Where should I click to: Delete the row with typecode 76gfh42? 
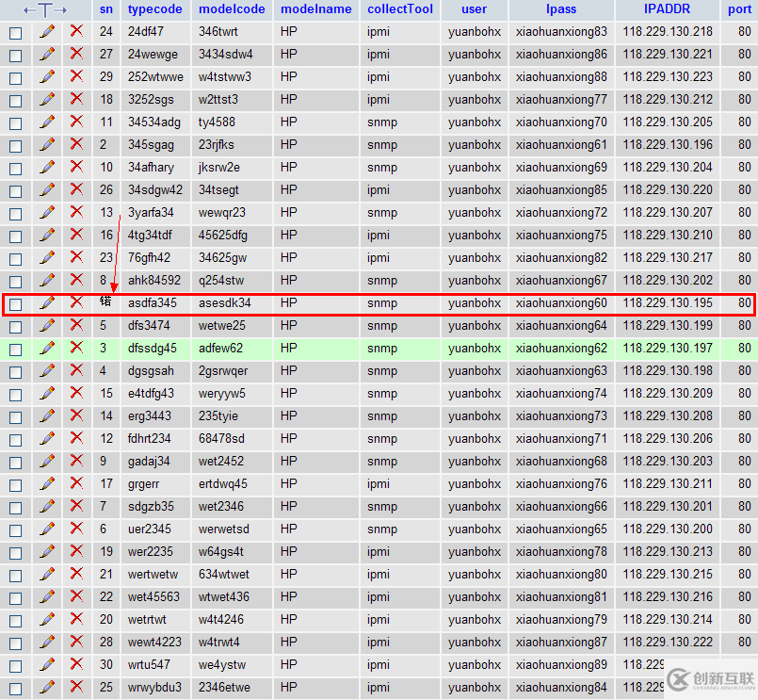tap(76, 257)
